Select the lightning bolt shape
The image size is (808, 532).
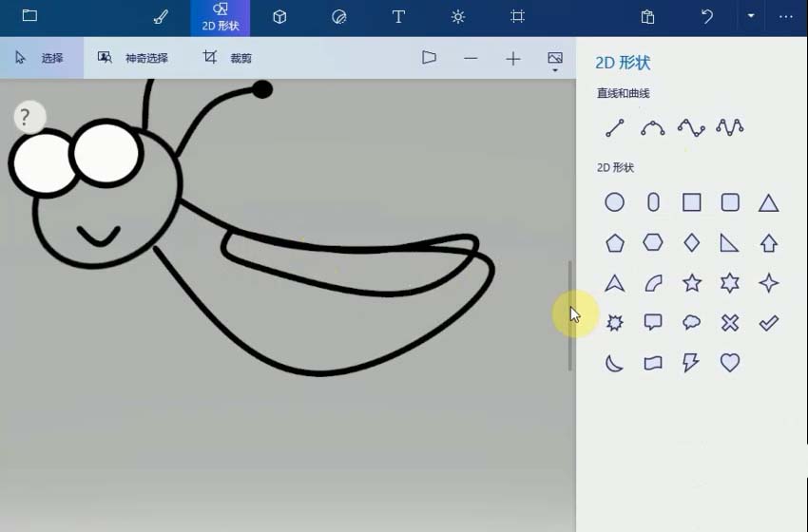(690, 363)
